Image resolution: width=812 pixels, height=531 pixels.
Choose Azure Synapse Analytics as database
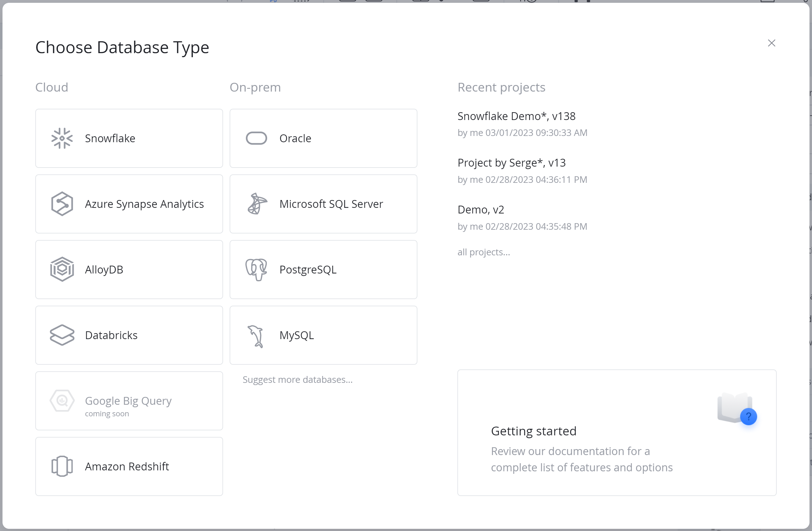pos(129,204)
